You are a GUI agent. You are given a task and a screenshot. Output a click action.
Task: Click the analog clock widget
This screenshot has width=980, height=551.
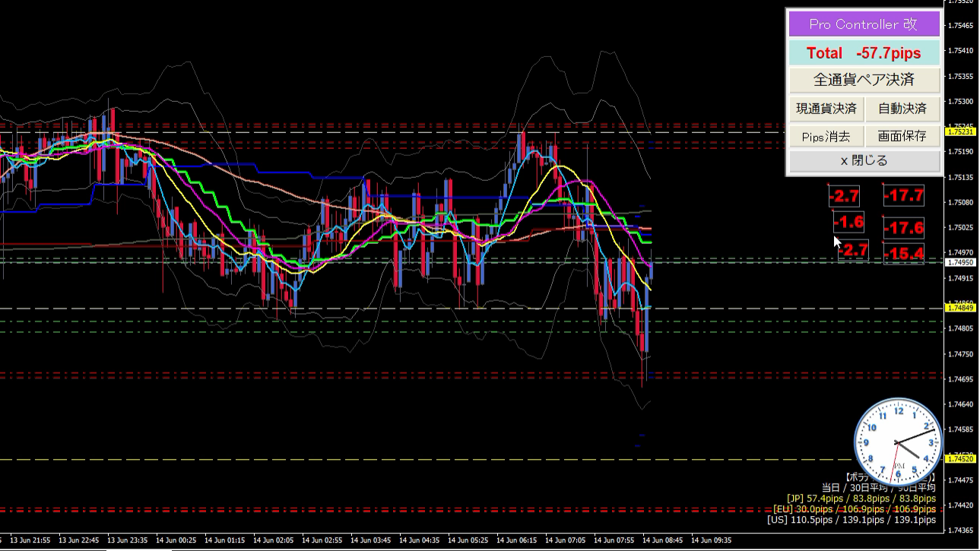(899, 442)
